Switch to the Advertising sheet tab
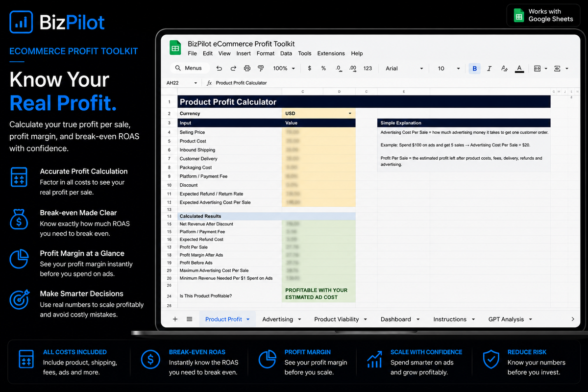Viewport: 588px width, 392px height. coord(277,319)
